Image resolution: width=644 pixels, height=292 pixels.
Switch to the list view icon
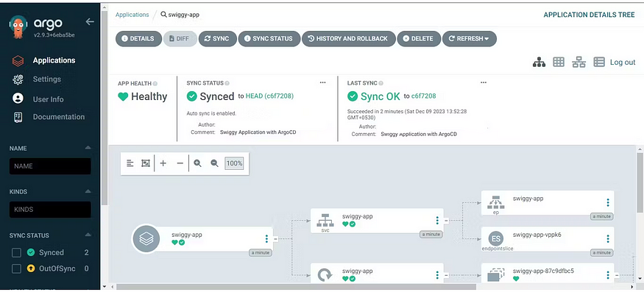(599, 62)
